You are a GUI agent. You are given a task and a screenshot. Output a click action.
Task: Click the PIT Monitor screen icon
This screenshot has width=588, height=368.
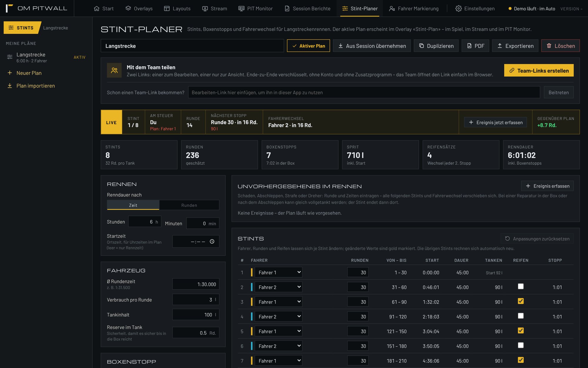pos(241,9)
